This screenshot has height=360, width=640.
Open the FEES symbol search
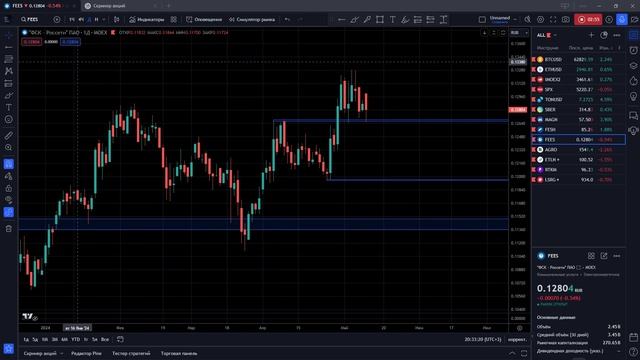pos(30,19)
